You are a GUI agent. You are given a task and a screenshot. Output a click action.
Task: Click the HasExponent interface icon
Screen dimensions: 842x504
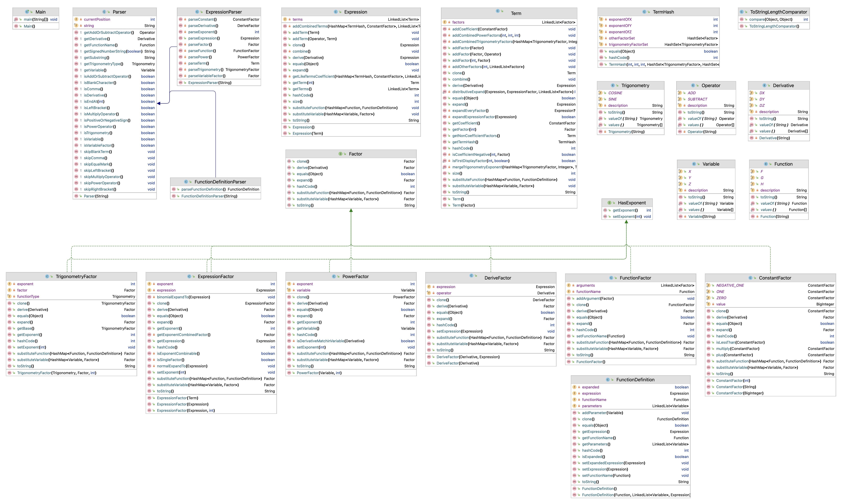coord(609,203)
